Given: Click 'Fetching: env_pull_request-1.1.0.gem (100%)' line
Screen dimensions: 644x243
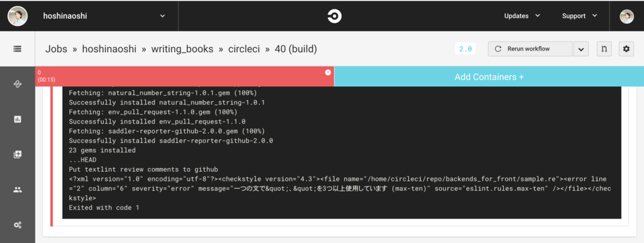Looking at the screenshot, I should 153,112.
